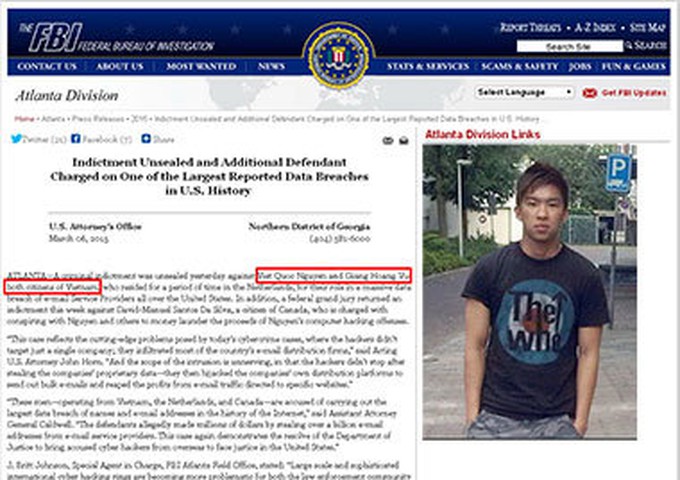Image resolution: width=680 pixels, height=480 pixels.
Task: Click the email article envelope icon
Action: coord(404,140)
